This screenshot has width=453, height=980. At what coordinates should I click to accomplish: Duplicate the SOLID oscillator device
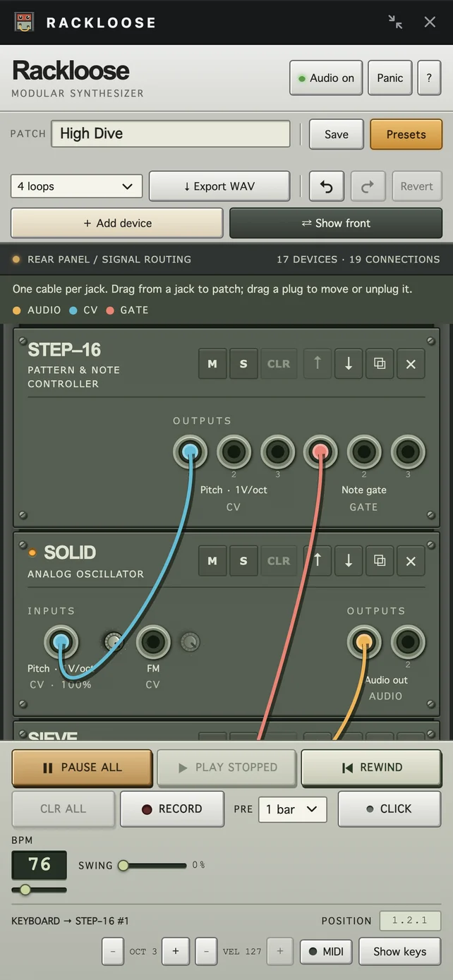click(380, 561)
